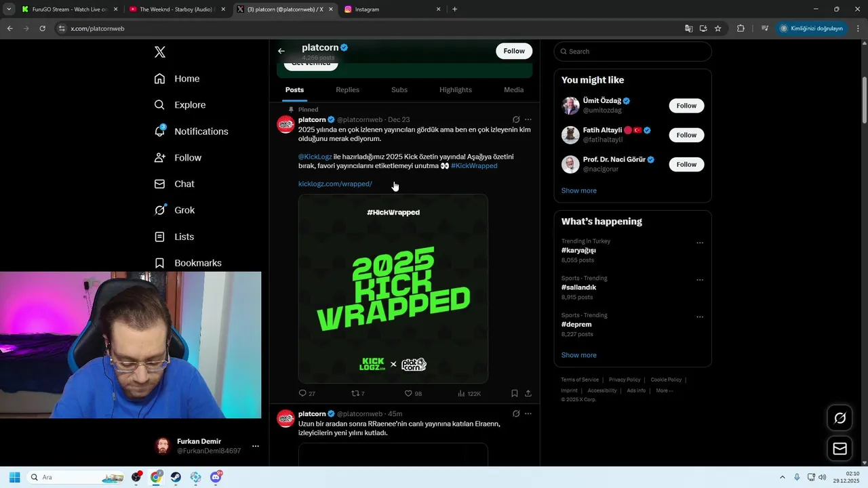Follow platcorn from header button
The width and height of the screenshot is (868, 488).
[514, 51]
